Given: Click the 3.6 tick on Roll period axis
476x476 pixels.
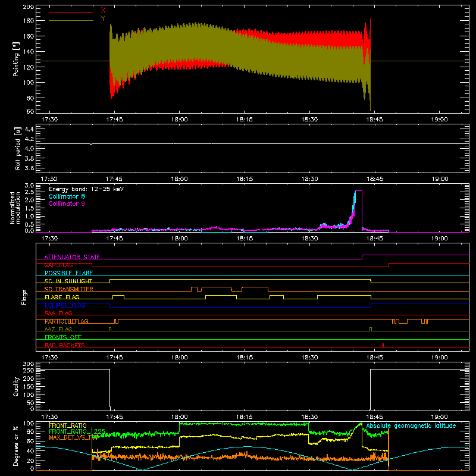Looking at the screenshot, I should tap(29, 168).
